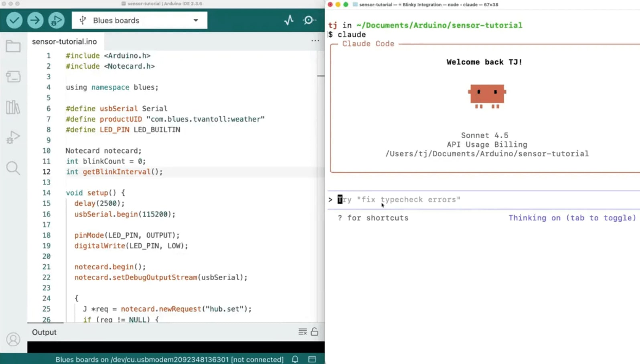Click 'digitalWrite(LED_PIN, LOW);' line

131,246
